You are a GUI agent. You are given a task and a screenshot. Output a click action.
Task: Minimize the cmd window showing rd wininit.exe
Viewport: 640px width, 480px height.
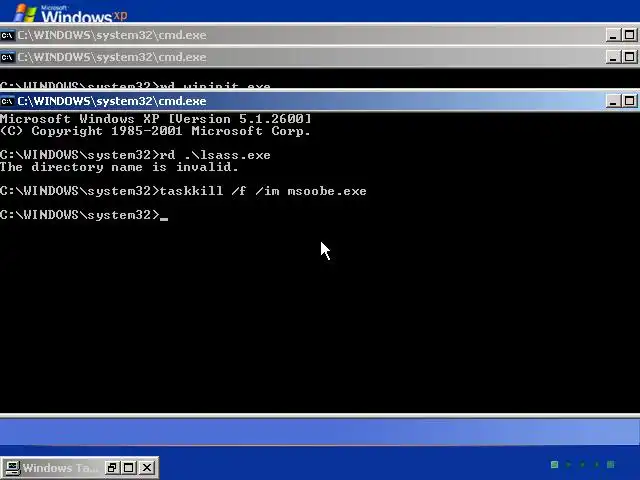[x=613, y=57]
